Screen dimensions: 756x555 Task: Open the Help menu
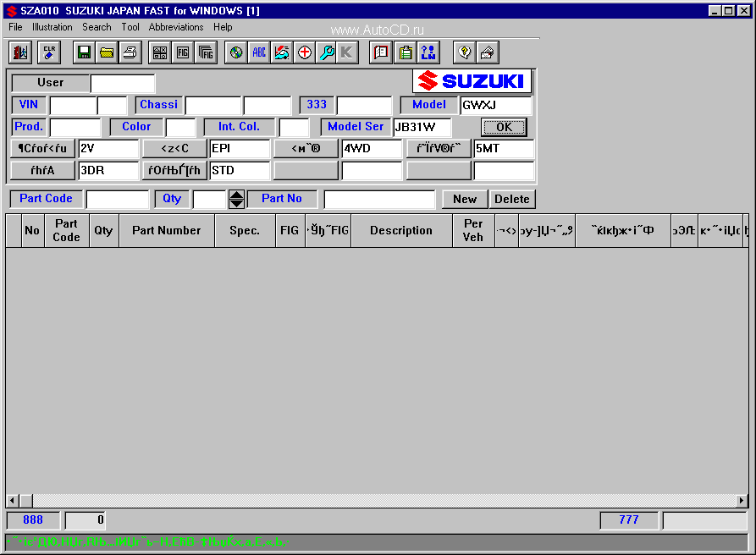(x=223, y=27)
